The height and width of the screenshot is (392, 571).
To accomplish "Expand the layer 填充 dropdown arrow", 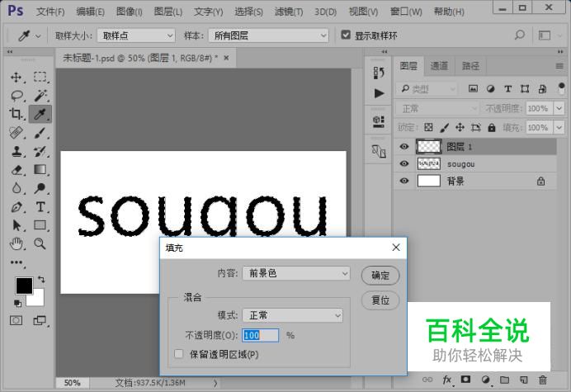I will [559, 128].
